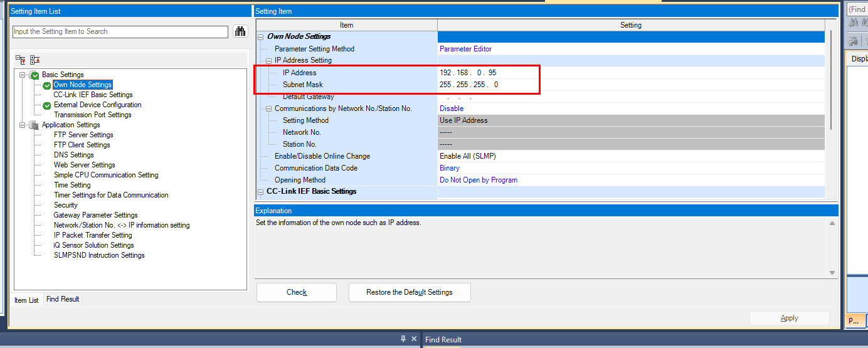Image resolution: width=868 pixels, height=348 pixels.
Task: Select SLMPSND Instruction Settings item
Action: click(x=99, y=256)
